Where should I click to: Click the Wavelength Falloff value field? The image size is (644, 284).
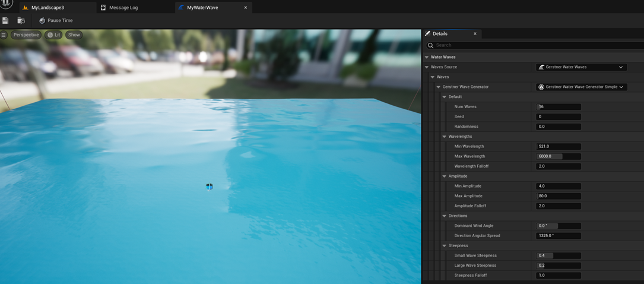pos(559,166)
